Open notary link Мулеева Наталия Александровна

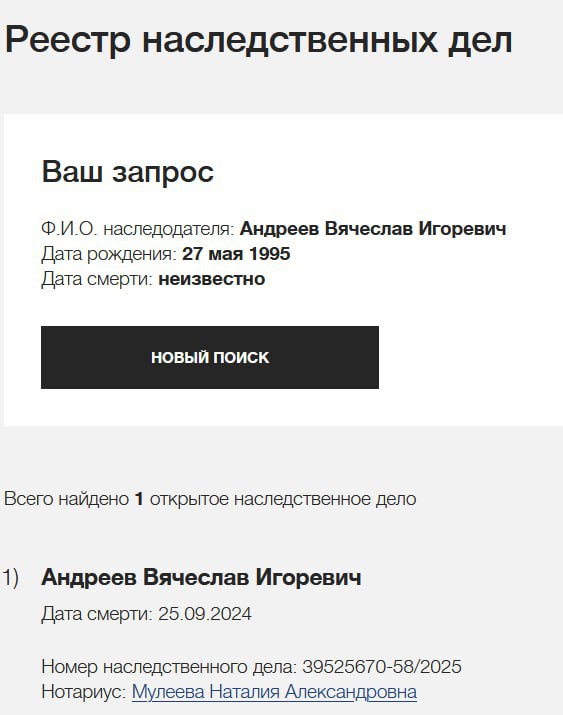click(274, 692)
